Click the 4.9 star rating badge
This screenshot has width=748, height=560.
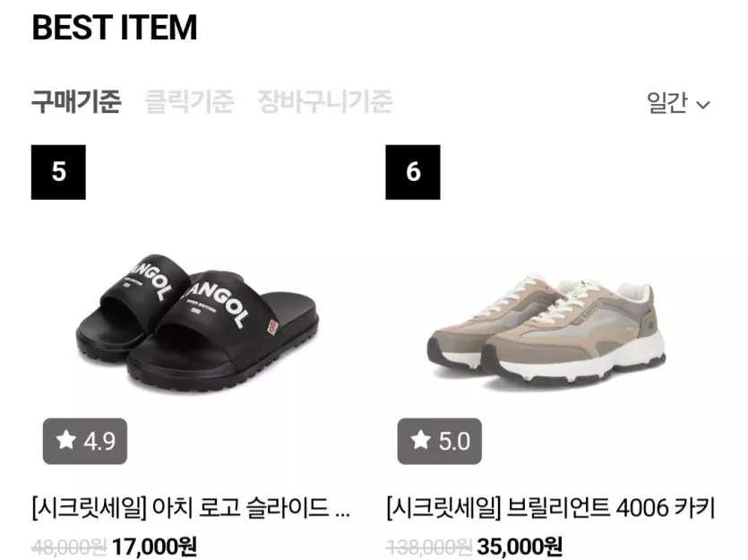[x=85, y=441]
